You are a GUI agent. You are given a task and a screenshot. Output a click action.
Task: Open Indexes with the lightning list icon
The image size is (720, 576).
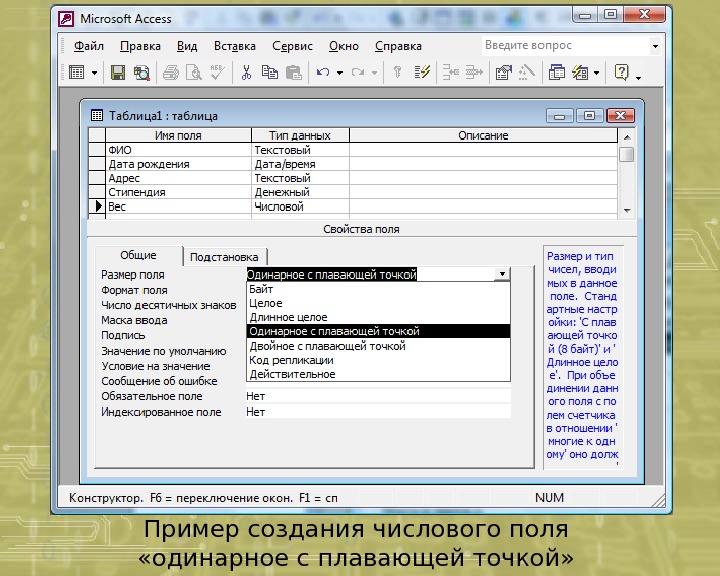point(422,73)
